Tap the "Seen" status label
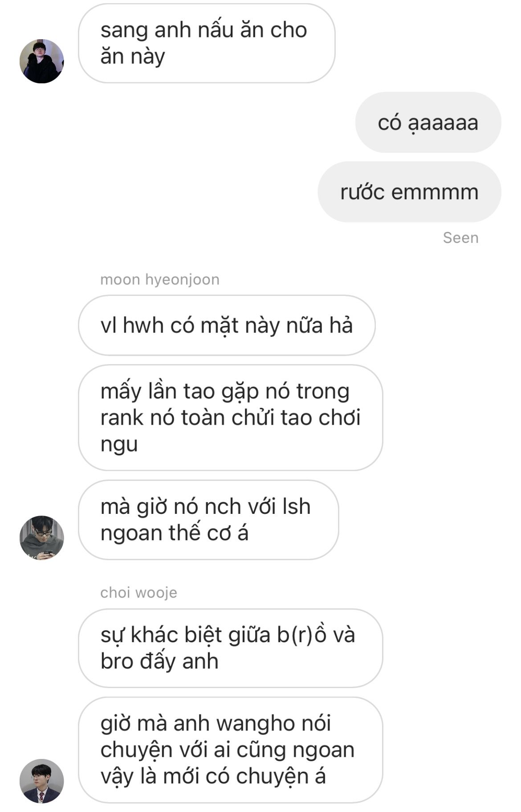The width and height of the screenshot is (521, 812). [x=460, y=238]
